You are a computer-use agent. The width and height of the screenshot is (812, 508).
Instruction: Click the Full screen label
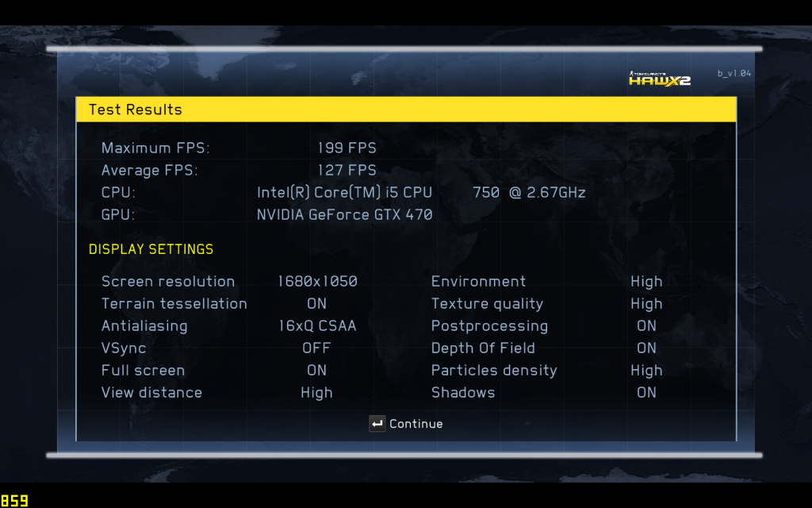pos(143,371)
